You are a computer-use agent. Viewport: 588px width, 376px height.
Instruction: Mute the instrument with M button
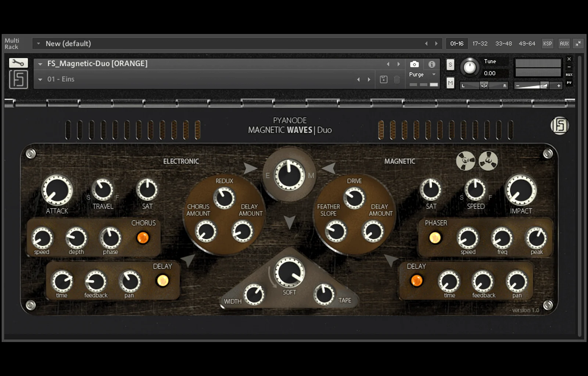coord(450,83)
